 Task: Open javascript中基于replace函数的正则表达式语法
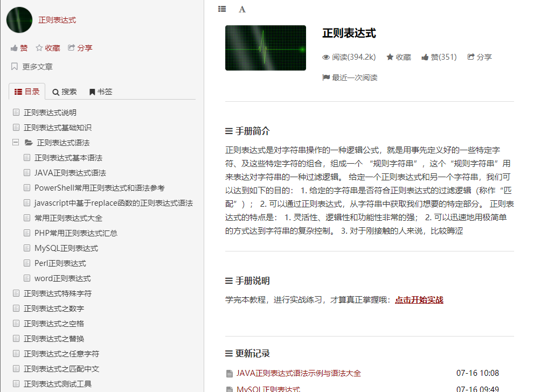point(114,203)
